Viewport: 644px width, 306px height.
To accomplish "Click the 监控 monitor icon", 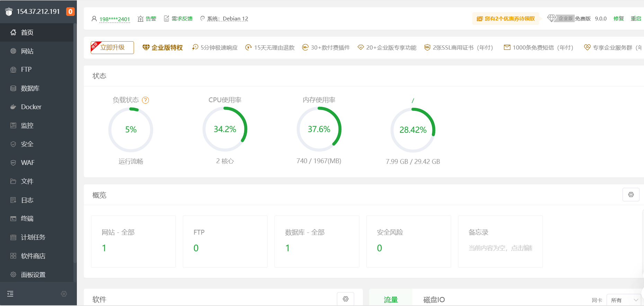I will point(13,125).
